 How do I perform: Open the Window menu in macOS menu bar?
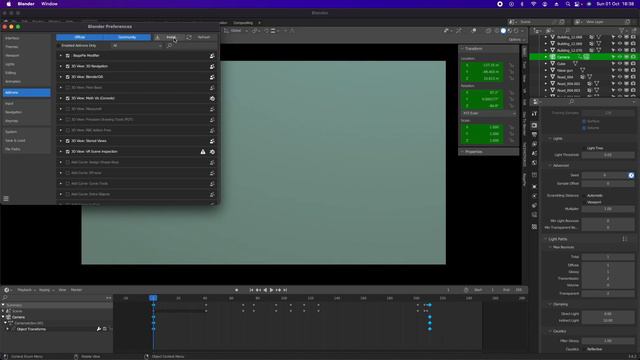(x=49, y=4)
